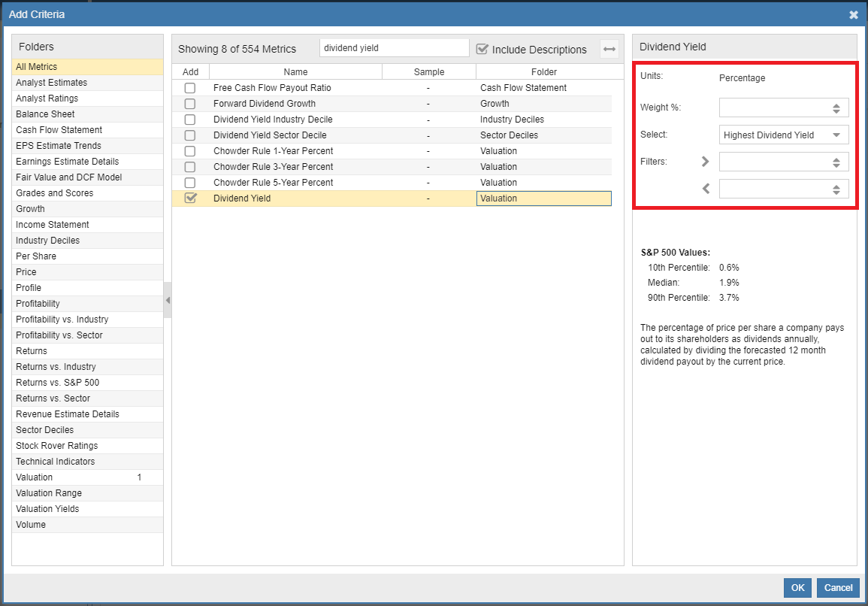
Task: Click the less-than filter spinner arrows
Action: pyautogui.click(x=836, y=189)
